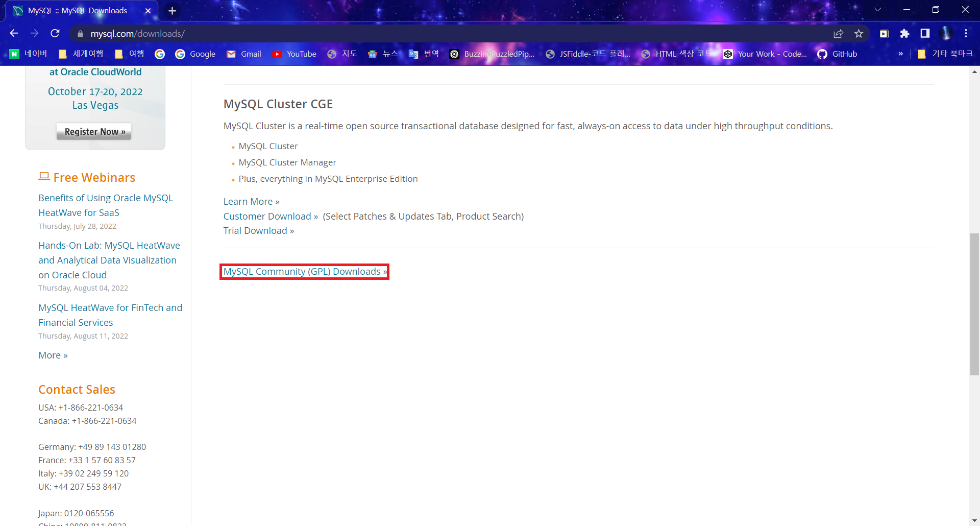The width and height of the screenshot is (980, 526).
Task: Open the 기타 북마크 folder
Action: [945, 54]
